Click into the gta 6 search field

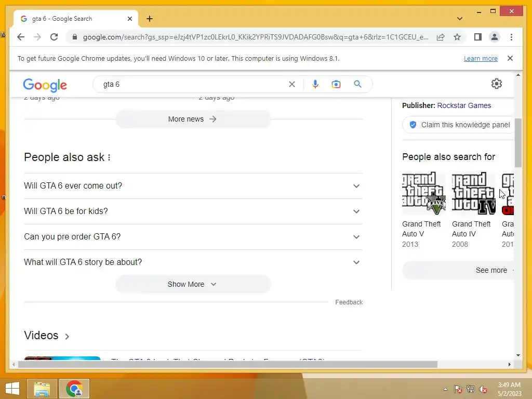tap(193, 84)
